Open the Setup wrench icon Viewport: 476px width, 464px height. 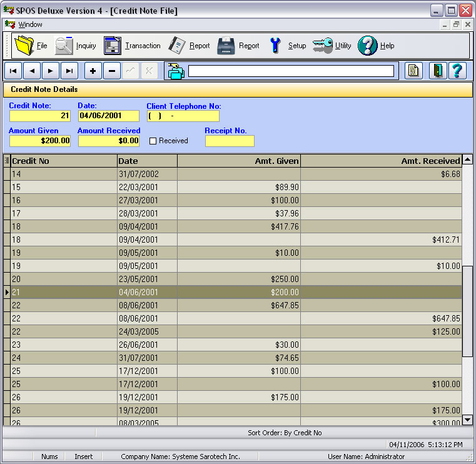coord(275,46)
